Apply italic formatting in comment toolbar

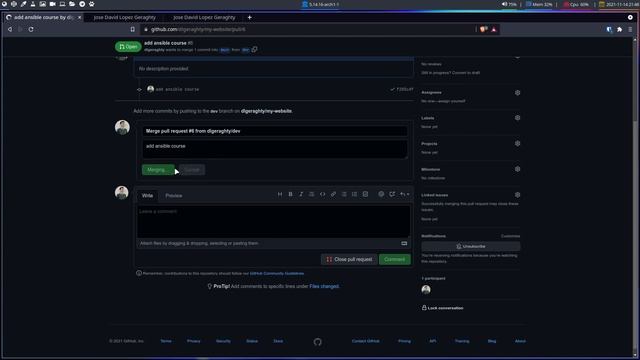[x=301, y=194]
